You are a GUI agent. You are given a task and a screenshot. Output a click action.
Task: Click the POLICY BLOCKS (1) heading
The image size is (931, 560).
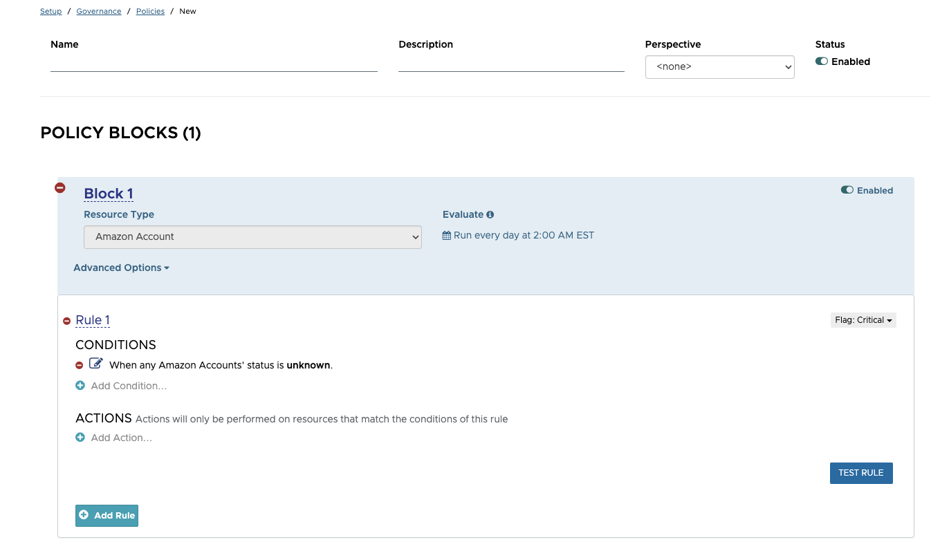click(121, 133)
